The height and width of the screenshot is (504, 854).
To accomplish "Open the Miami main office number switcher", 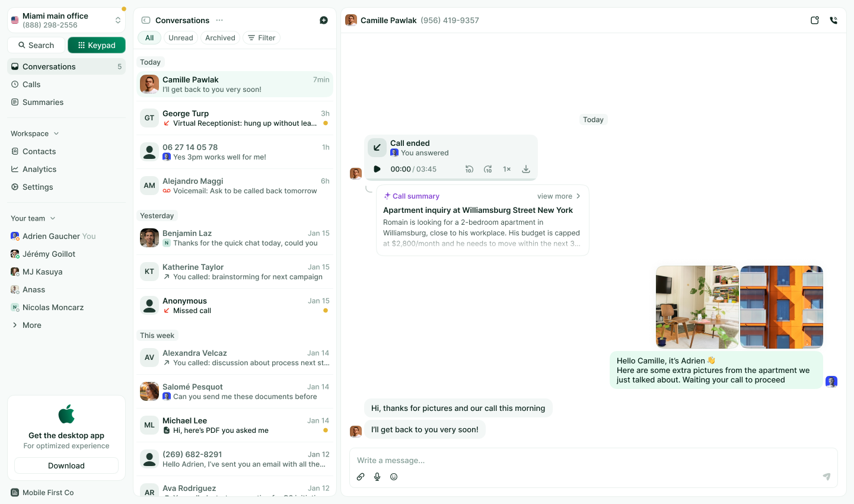I will (66, 20).
